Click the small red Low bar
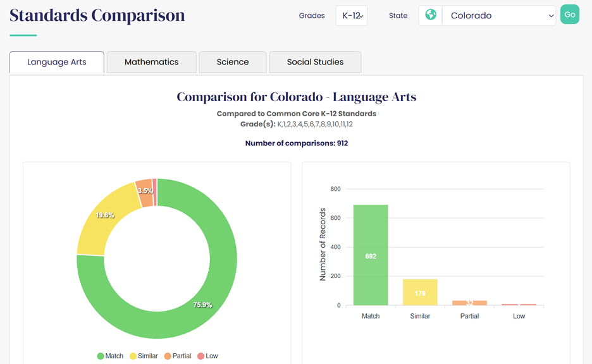The width and height of the screenshot is (592, 364). 519,305
